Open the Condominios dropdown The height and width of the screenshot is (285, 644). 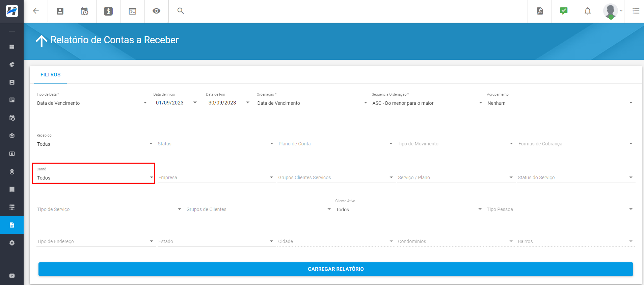click(x=456, y=241)
